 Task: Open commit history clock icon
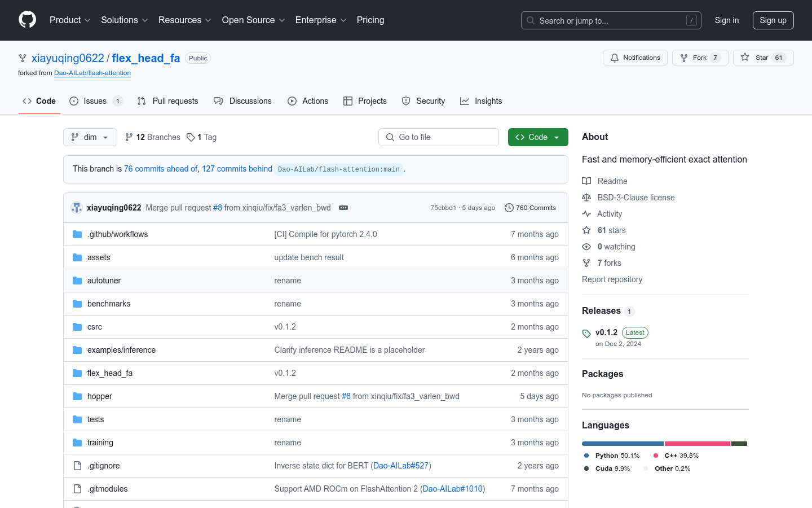coord(509,208)
